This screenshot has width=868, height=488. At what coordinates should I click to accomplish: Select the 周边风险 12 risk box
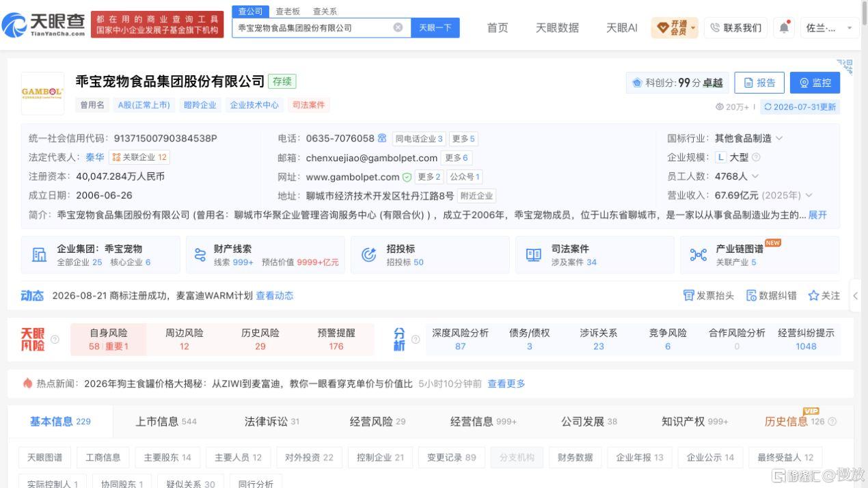click(185, 339)
